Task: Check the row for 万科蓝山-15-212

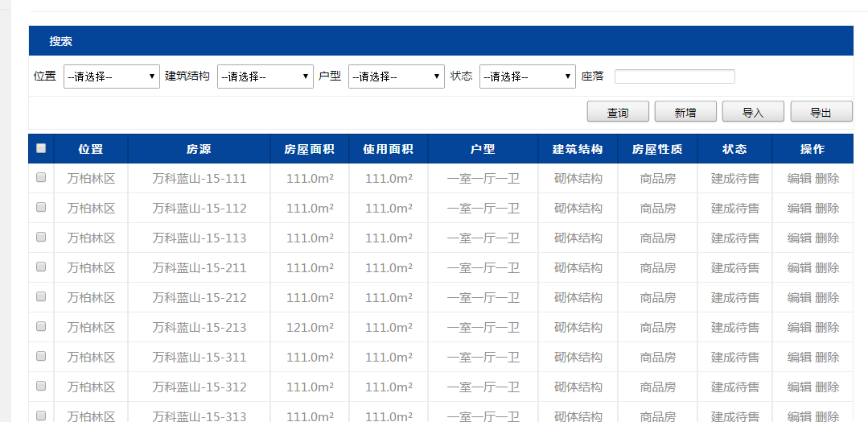Action: point(41,296)
